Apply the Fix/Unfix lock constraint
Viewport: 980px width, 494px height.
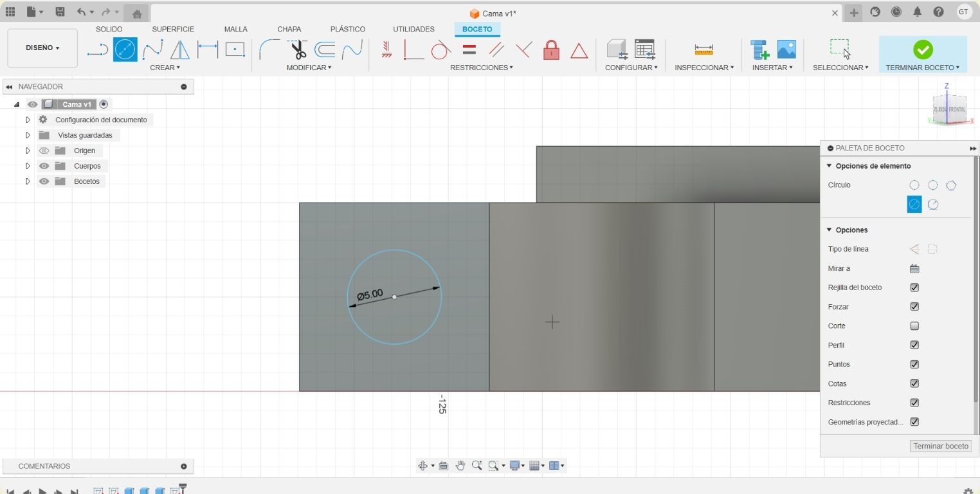551,50
